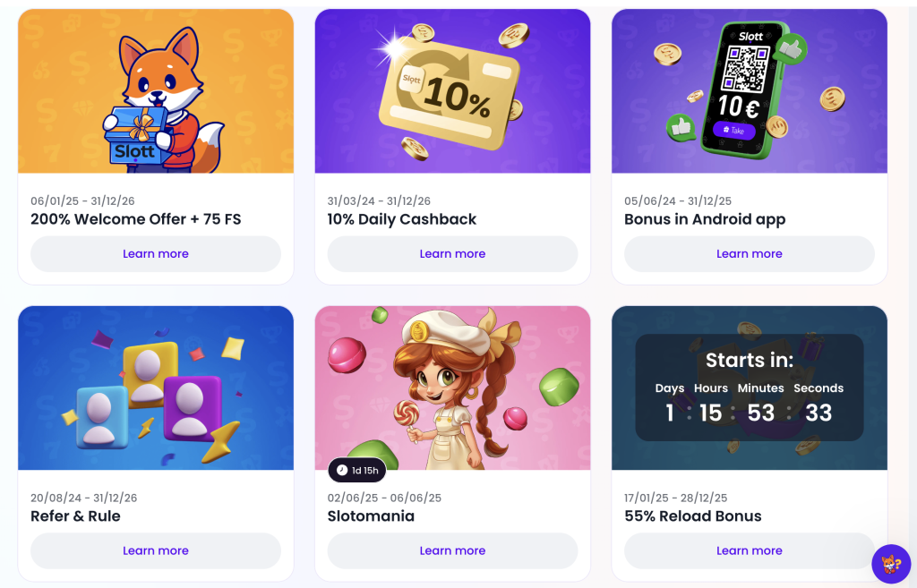
Task: Open the fox help chat icon
Action: coord(891,564)
